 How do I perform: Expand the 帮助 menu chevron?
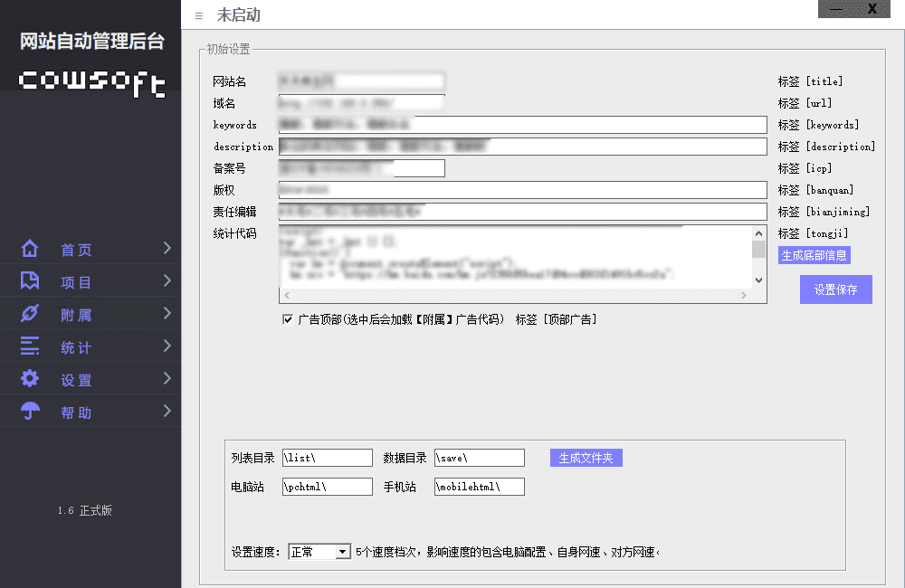point(167,412)
